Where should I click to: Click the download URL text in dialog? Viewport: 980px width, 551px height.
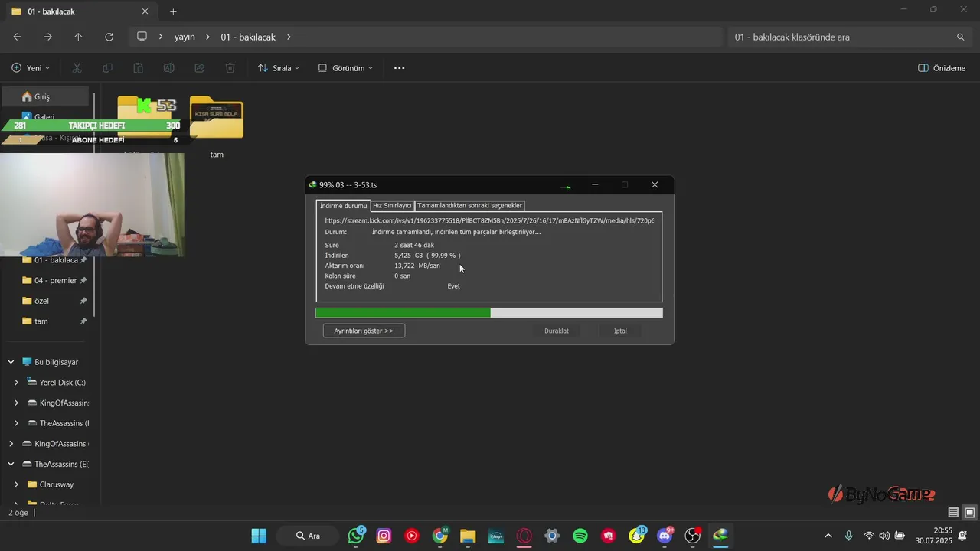[x=489, y=220]
